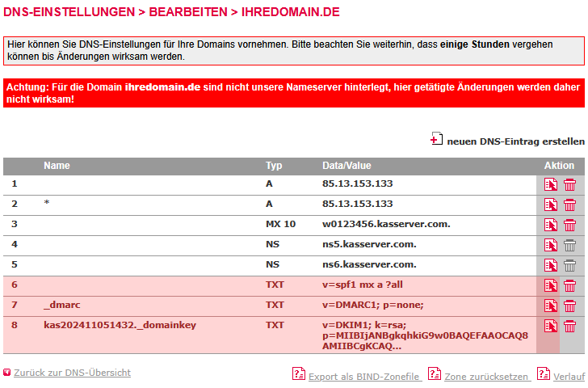Click edit icon for row 1 A record
This screenshot has height=388, width=588.
tap(551, 184)
